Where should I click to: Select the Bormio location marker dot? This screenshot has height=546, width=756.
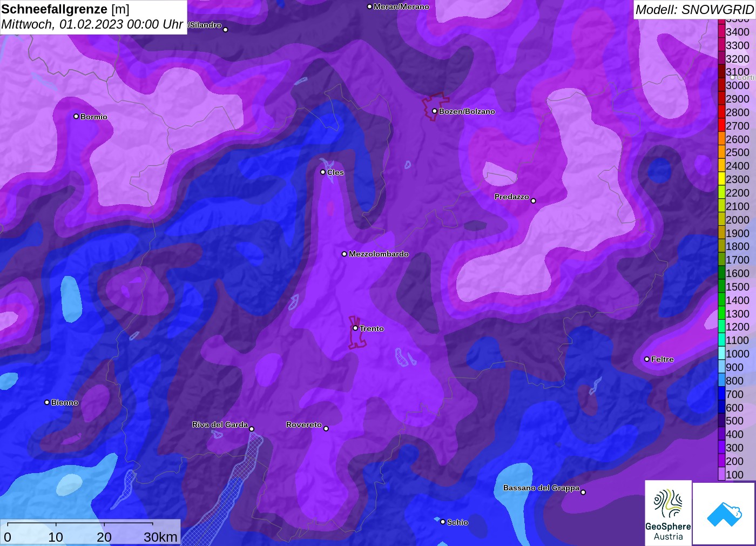pyautogui.click(x=76, y=116)
